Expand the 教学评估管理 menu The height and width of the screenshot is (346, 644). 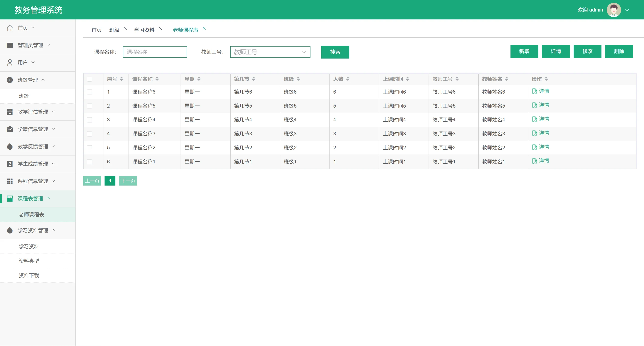[x=33, y=112]
